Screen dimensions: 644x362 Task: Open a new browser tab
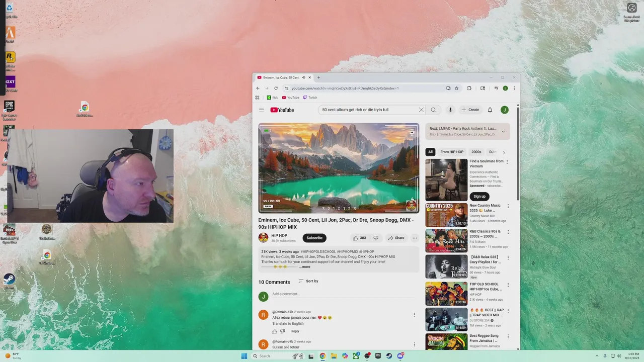tap(318, 77)
